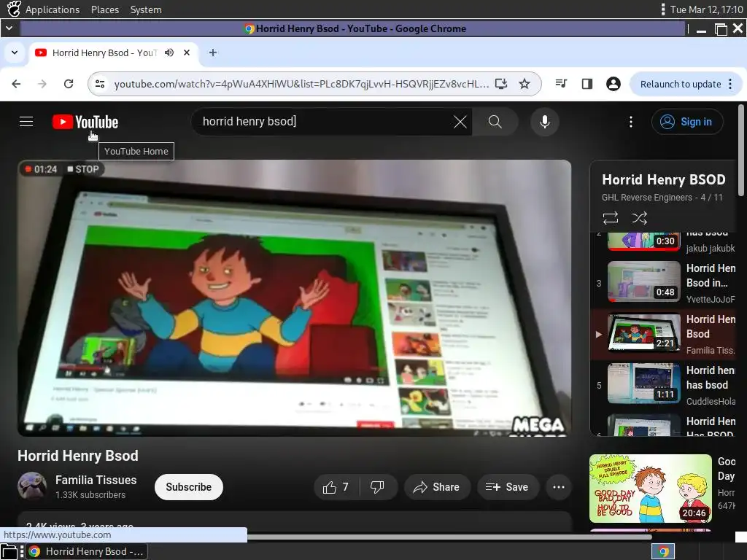The image size is (747, 560).
Task: Open Chrome side panel icon
Action: tap(587, 84)
